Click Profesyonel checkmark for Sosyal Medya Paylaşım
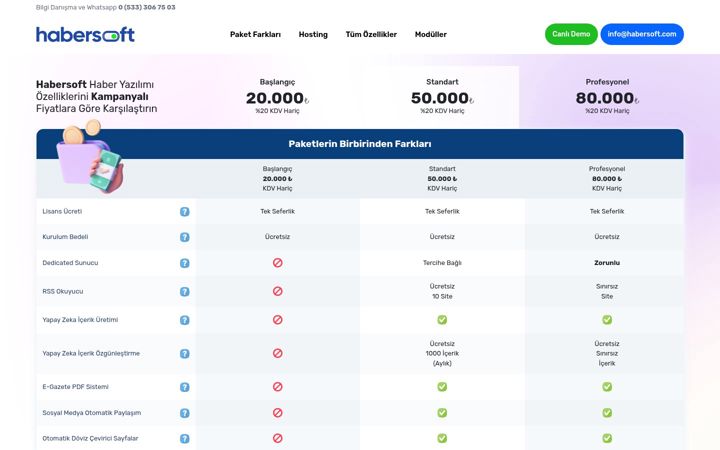This screenshot has height=450, width=720. tap(607, 413)
